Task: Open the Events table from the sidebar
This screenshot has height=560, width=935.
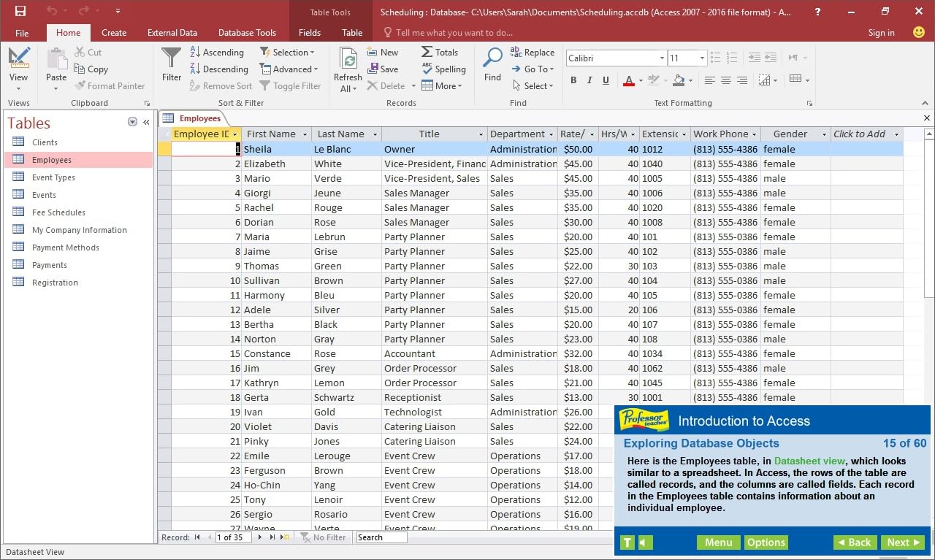Action: [44, 194]
